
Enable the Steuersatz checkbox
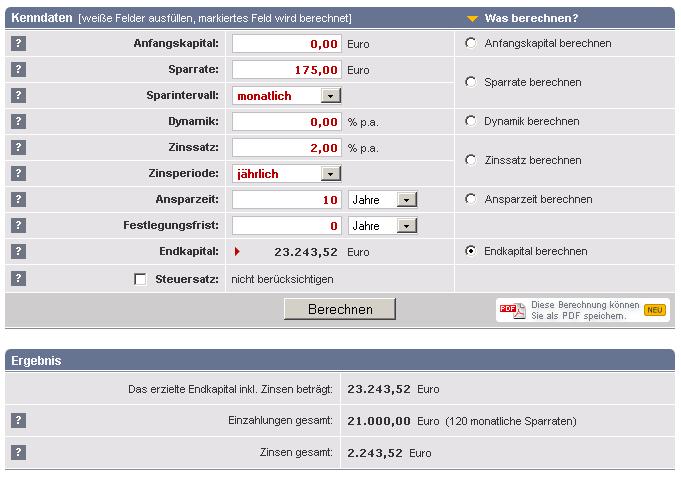click(140, 279)
